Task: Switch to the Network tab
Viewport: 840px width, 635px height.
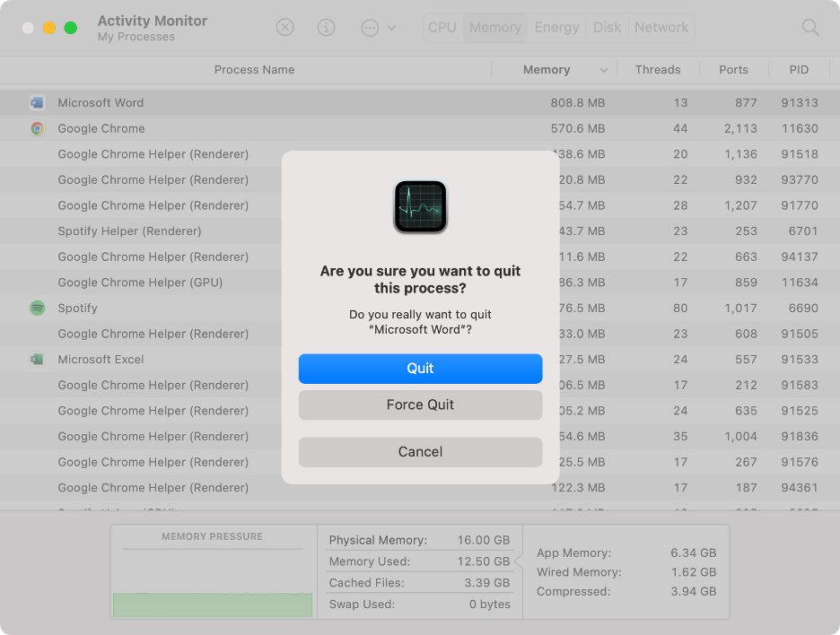Action: pos(661,27)
